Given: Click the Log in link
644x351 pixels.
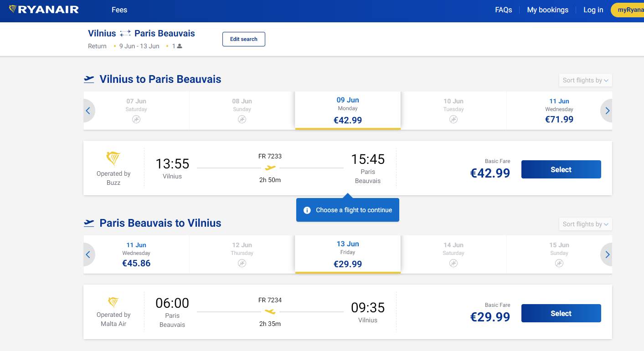Looking at the screenshot, I should [x=593, y=10].
